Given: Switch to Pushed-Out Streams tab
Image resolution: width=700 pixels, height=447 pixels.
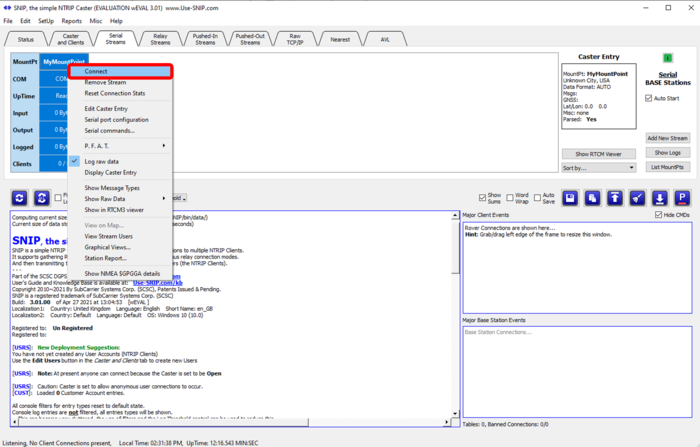Looking at the screenshot, I should click(250, 39).
